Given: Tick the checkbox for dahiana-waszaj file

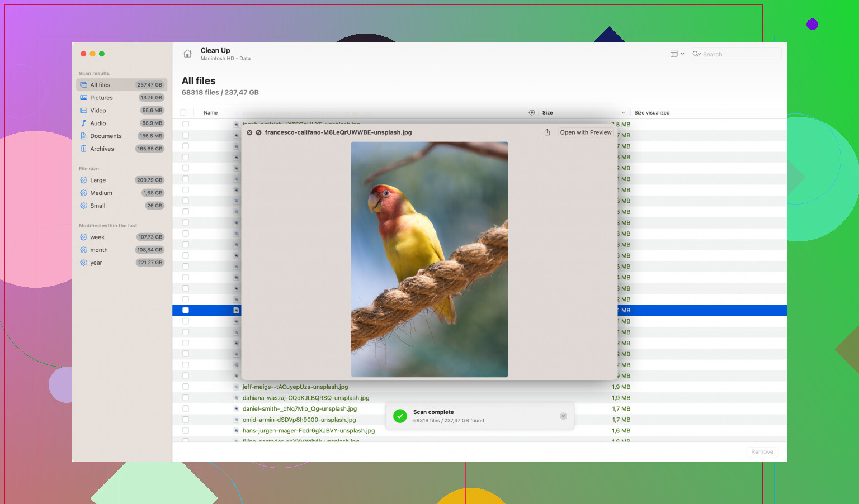Looking at the screenshot, I should click(186, 398).
